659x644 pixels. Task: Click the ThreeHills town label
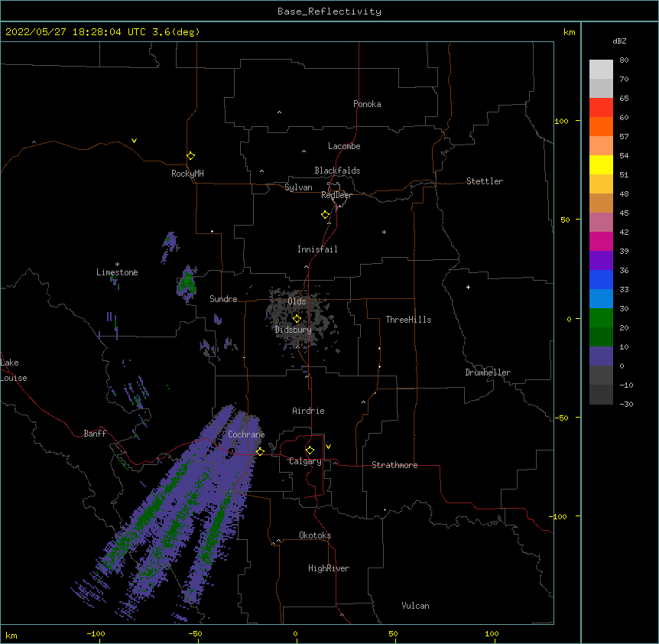[x=408, y=320]
